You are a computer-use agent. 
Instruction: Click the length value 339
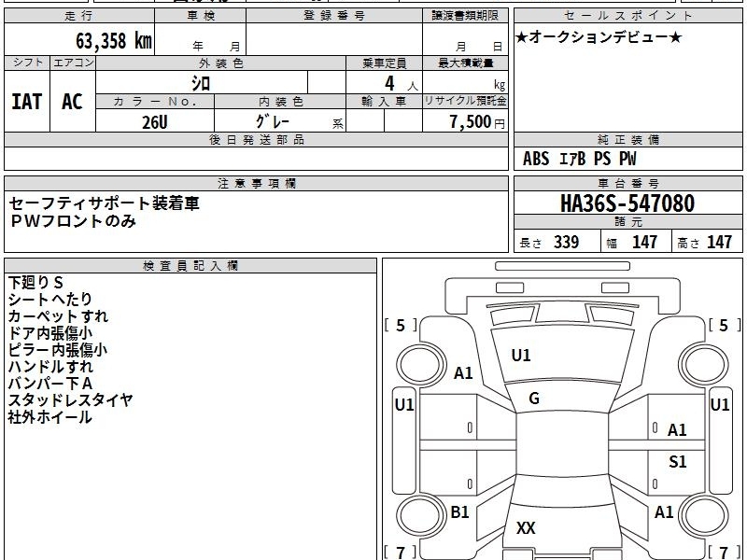point(567,242)
